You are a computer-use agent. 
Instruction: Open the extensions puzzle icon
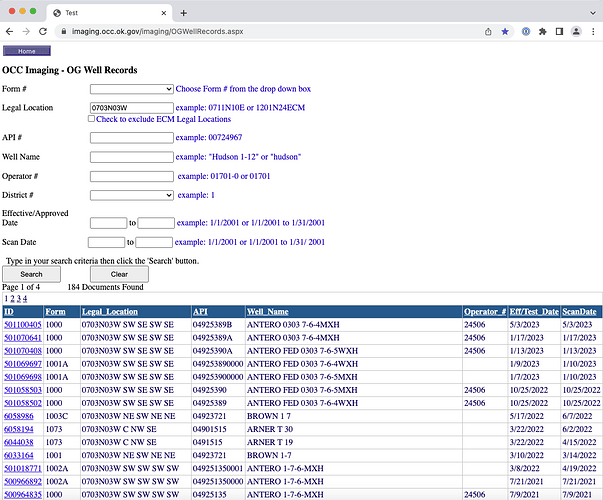click(543, 32)
